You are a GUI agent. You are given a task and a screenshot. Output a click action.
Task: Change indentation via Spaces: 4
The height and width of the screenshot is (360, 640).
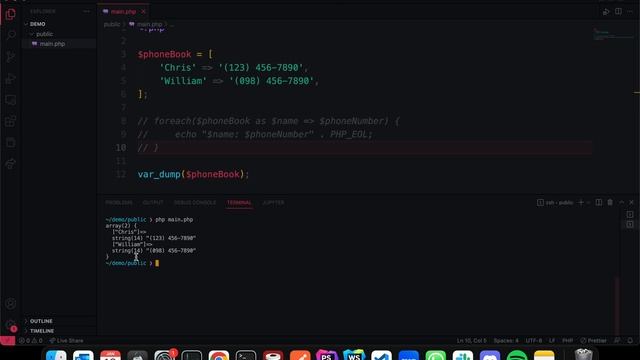[506, 340]
